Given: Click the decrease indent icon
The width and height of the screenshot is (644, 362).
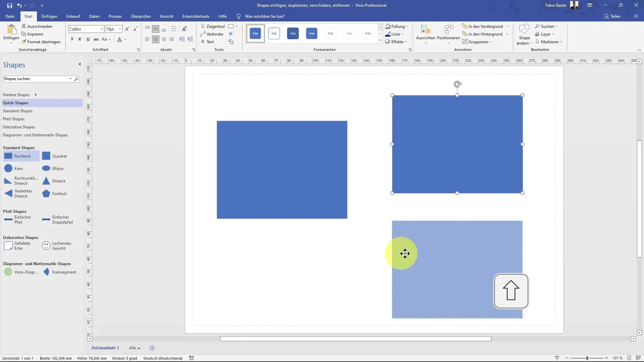Looking at the screenshot, I should 182,39.
